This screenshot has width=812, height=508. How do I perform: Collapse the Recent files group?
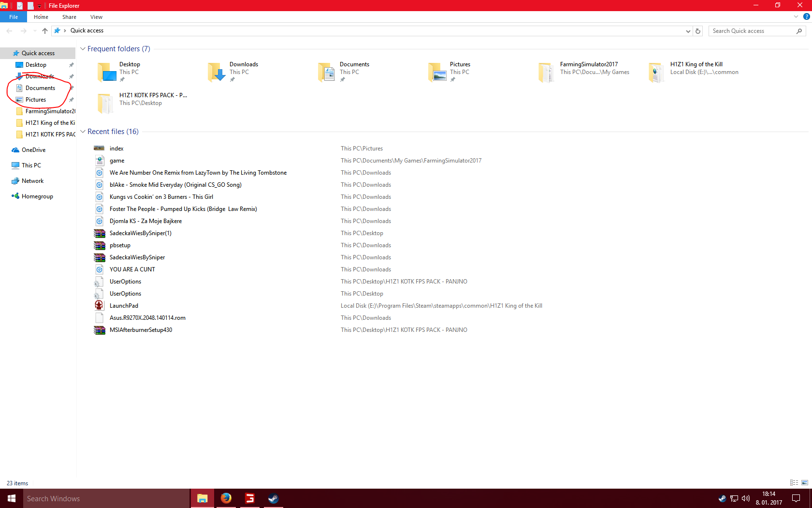pyautogui.click(x=83, y=132)
